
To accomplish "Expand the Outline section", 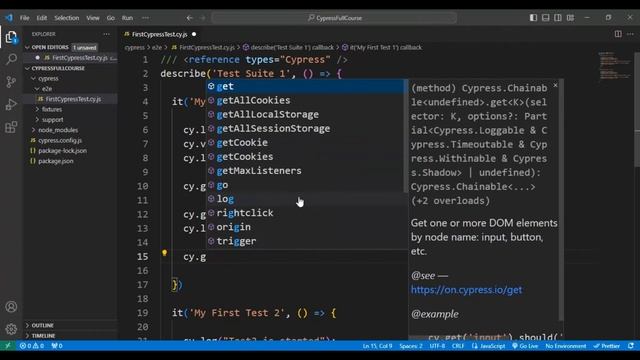I will 42,325.
